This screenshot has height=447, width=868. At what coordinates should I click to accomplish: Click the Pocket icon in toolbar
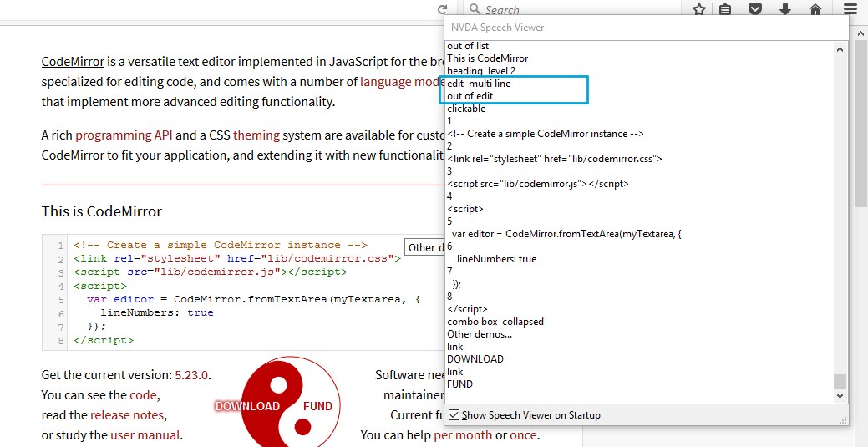pyautogui.click(x=755, y=9)
